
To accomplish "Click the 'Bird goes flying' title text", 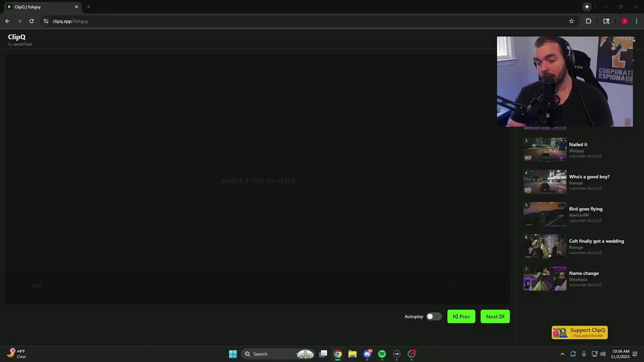I will tap(586, 209).
